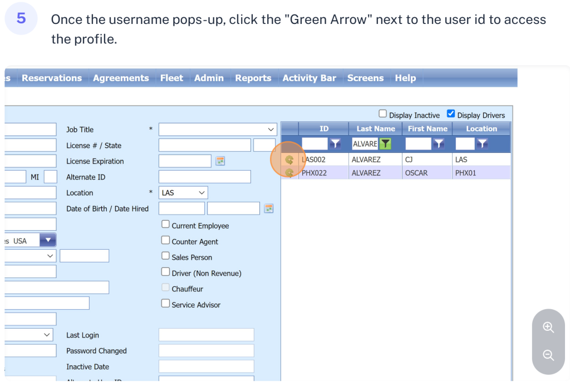Click the active Last Name filter icon
Viewport: 570px width, 392px height.
385,144
